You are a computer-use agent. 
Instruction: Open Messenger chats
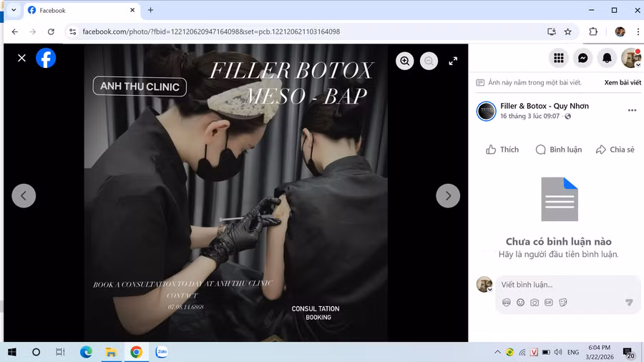[x=583, y=58]
